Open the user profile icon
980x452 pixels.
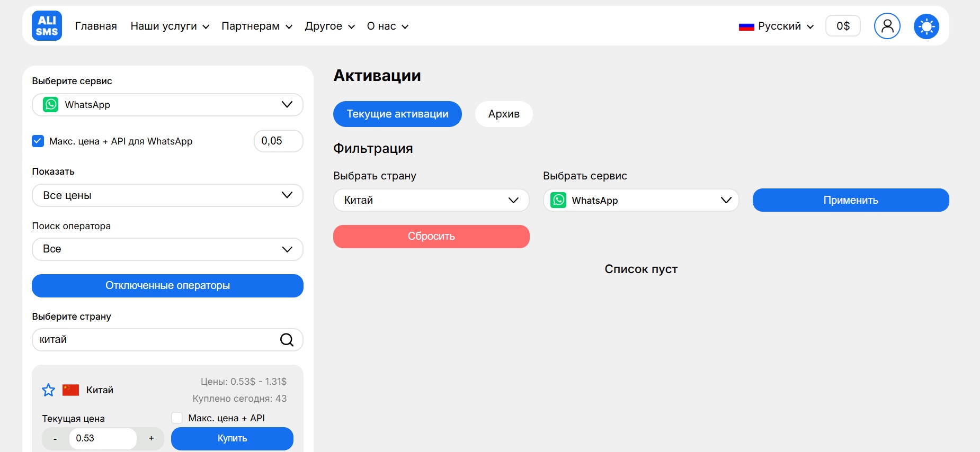887,26
